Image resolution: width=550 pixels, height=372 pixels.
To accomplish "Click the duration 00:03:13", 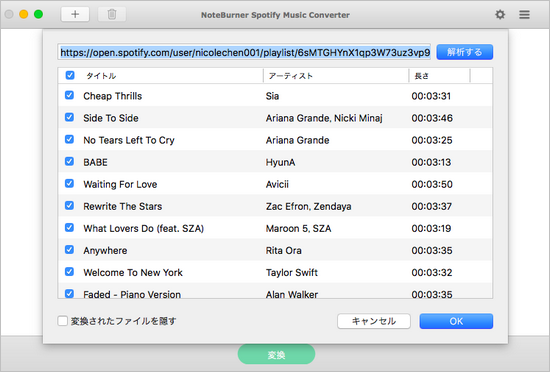I will point(431,162).
